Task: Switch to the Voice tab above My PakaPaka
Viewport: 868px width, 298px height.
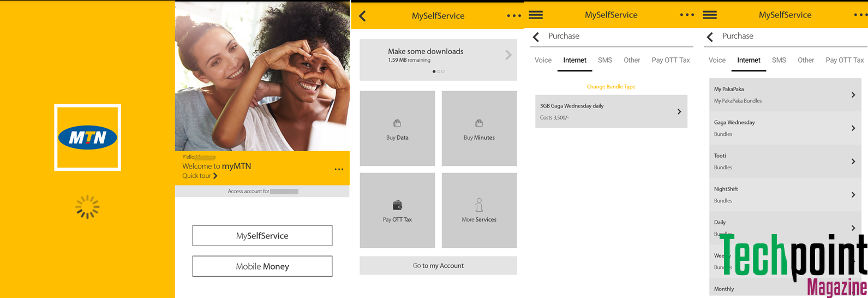Action: click(x=717, y=60)
